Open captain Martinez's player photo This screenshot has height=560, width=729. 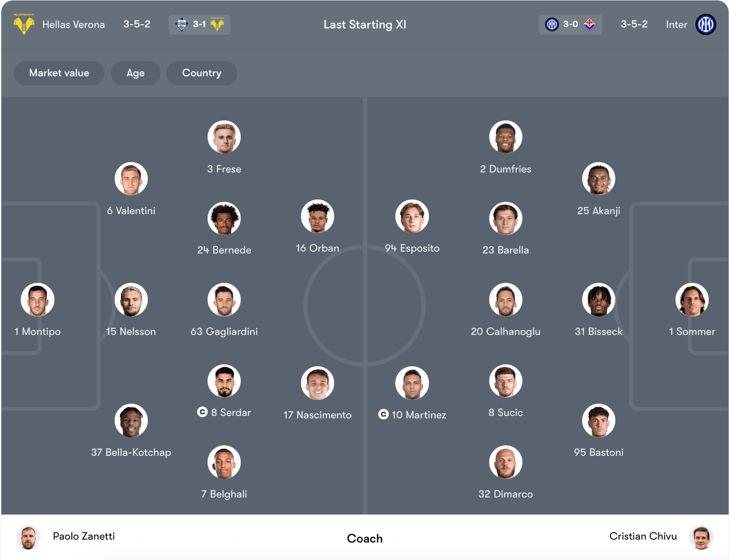[412, 383]
